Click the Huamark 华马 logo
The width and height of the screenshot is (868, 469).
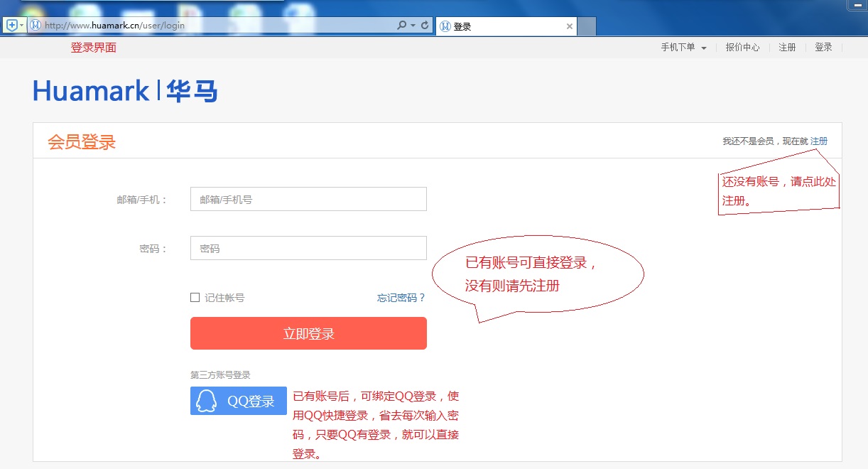pos(125,91)
